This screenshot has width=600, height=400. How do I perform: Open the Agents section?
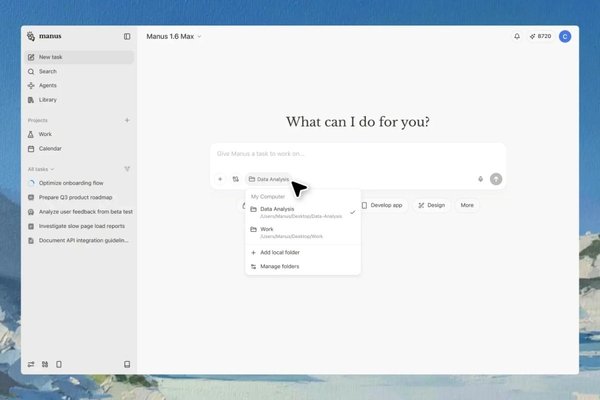tap(79, 85)
